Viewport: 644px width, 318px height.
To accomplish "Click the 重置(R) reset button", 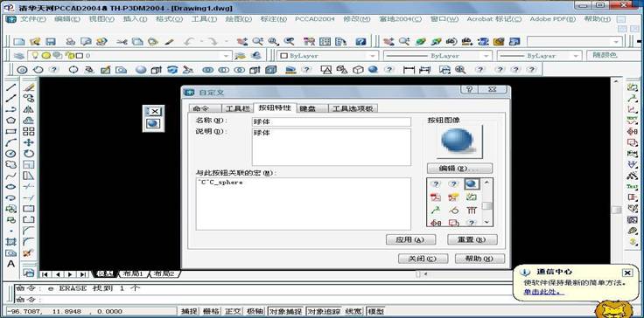I will pyautogui.click(x=472, y=239).
